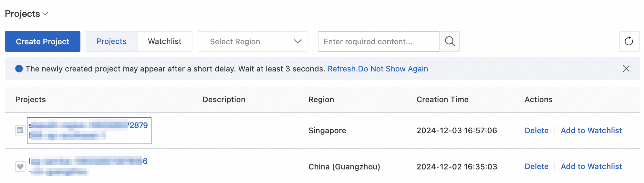
Task: Click the Refresh link in banner
Action: point(342,69)
